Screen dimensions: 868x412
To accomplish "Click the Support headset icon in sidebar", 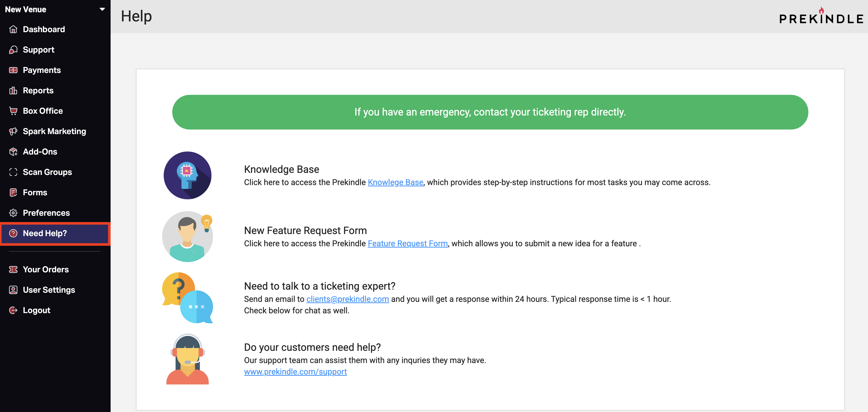I will (13, 49).
